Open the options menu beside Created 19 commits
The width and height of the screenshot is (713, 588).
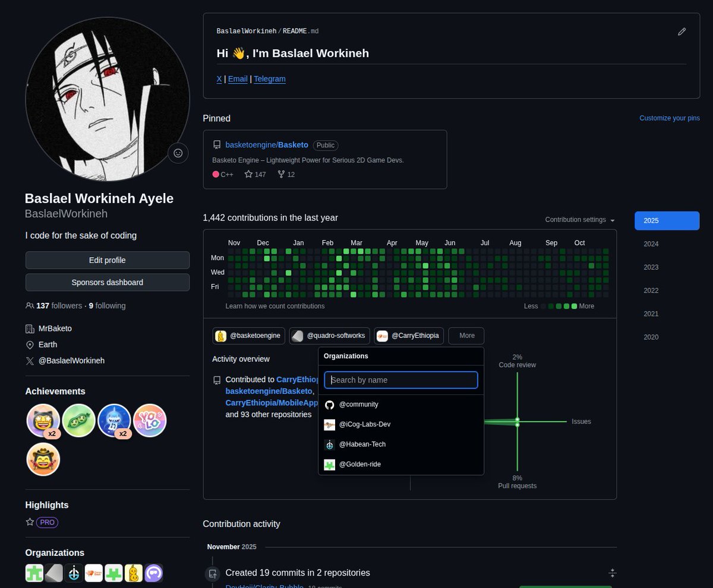coord(613,573)
